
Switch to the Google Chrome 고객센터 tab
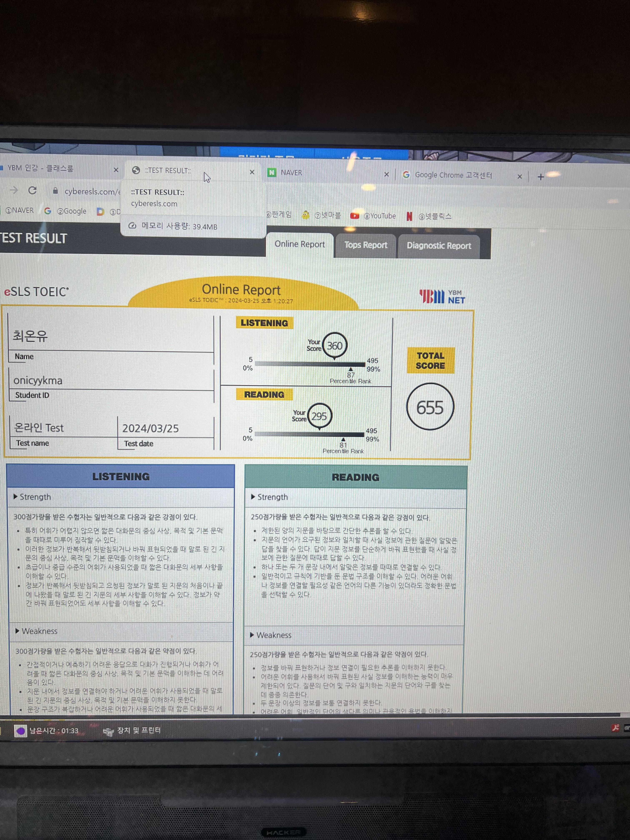(x=461, y=175)
